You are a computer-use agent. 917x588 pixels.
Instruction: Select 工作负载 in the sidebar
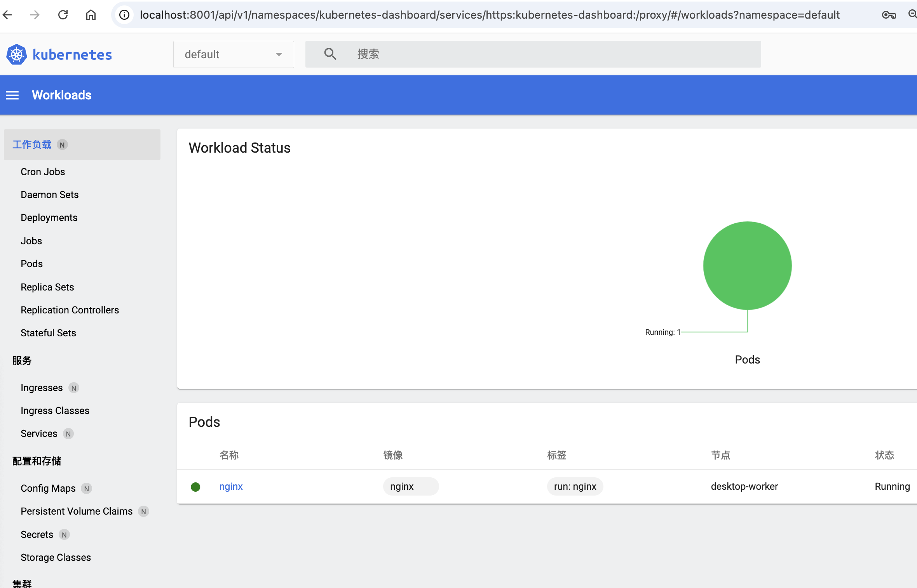pos(32,144)
